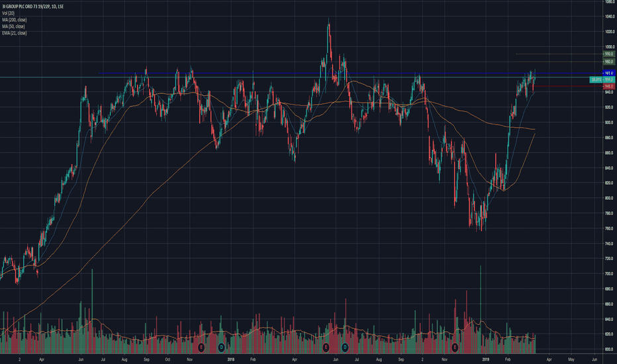The image size is (617, 364).
Task: Click the 800.0 price scale value
Action: [609, 198]
